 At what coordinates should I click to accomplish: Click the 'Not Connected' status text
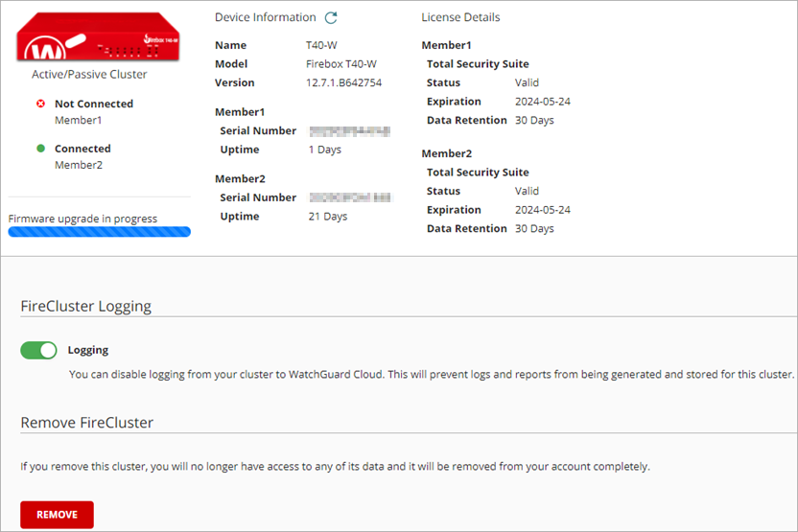(x=94, y=104)
